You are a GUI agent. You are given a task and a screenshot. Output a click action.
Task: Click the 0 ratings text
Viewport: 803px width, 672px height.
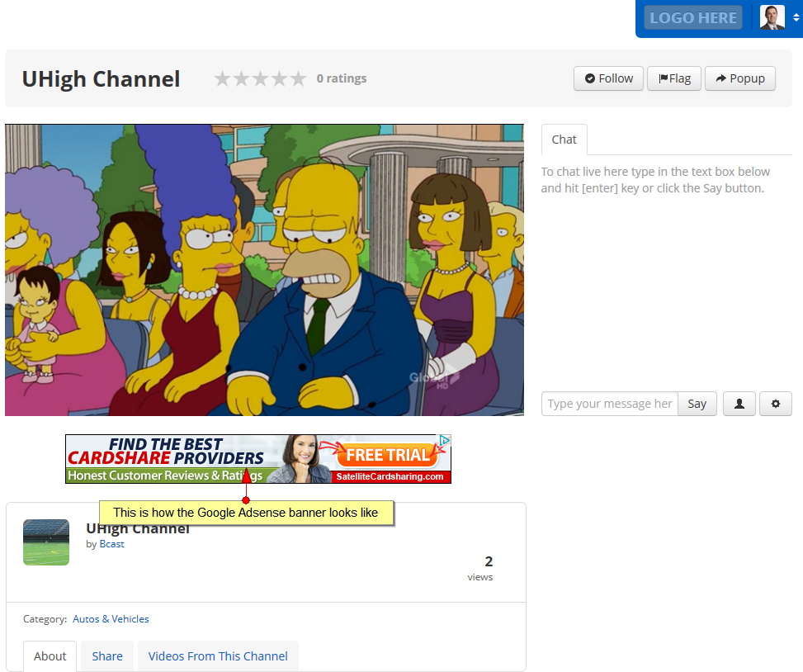pyautogui.click(x=342, y=78)
